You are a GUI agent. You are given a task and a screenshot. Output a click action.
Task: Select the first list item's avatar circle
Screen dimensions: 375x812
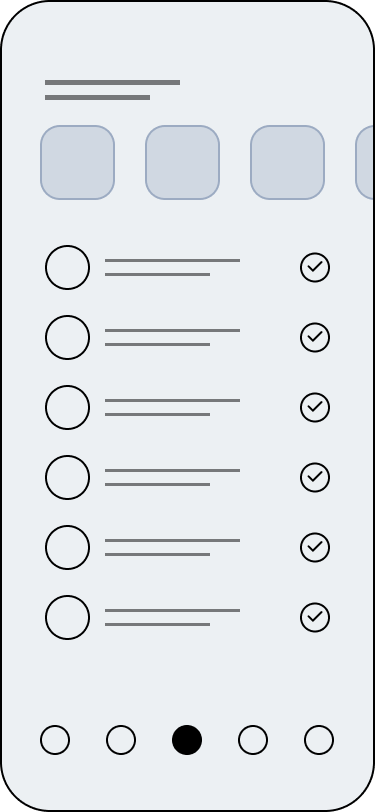[67, 267]
